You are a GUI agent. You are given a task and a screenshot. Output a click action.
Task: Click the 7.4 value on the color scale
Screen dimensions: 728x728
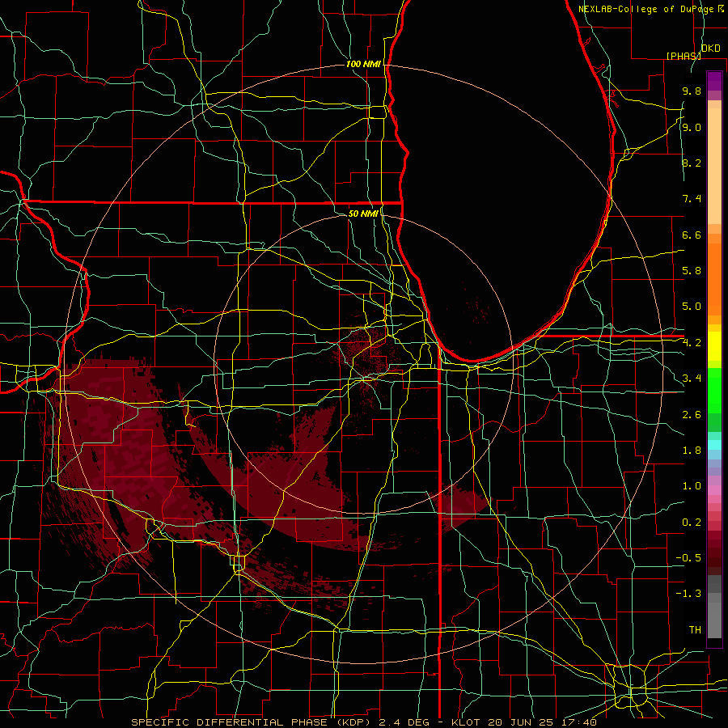(x=692, y=199)
